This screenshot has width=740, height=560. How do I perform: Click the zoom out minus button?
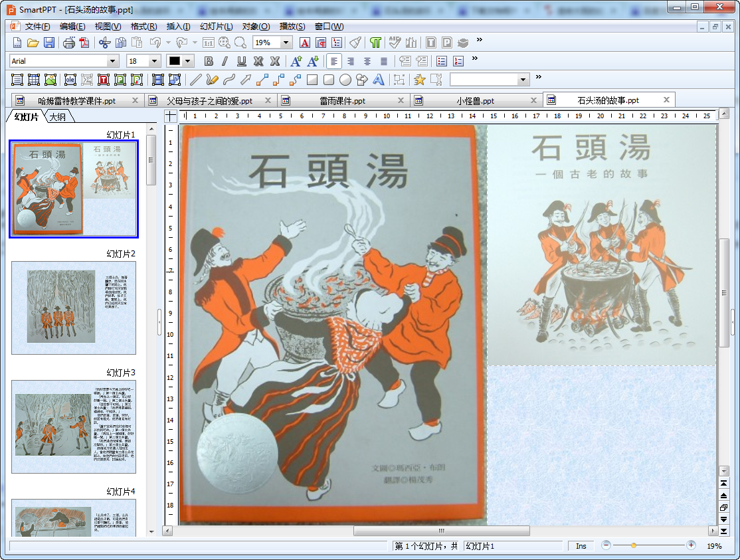pyautogui.click(x=606, y=545)
